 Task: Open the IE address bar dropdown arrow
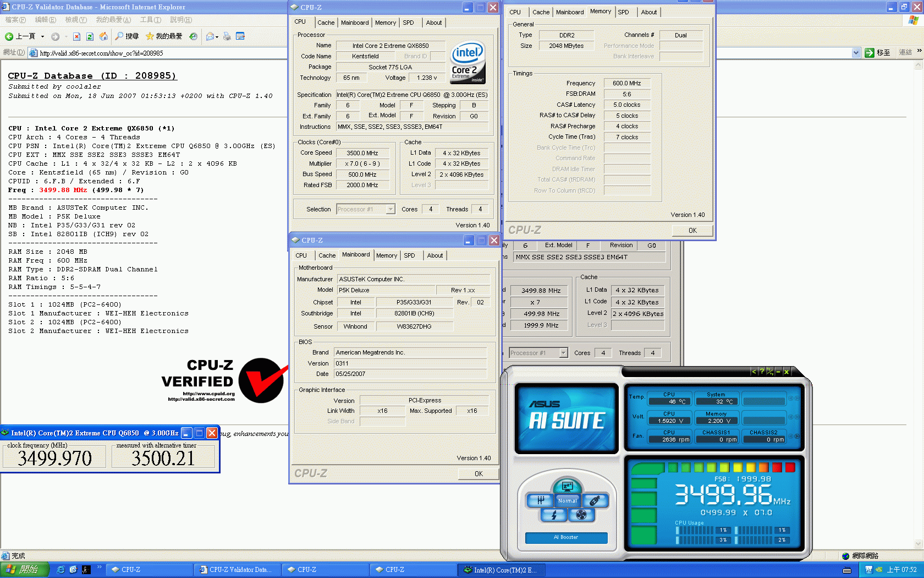click(856, 53)
